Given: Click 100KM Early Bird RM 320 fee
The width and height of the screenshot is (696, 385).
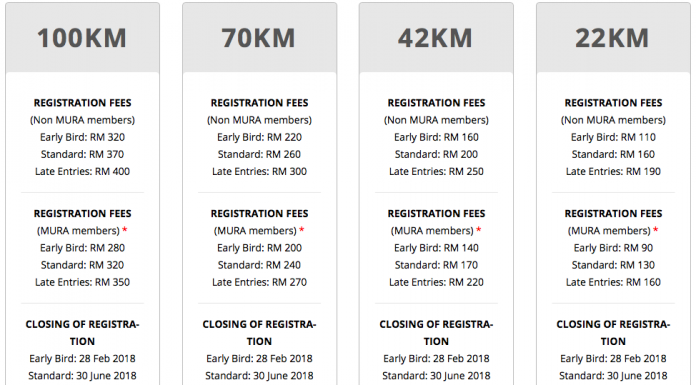Looking at the screenshot, I should tap(83, 137).
